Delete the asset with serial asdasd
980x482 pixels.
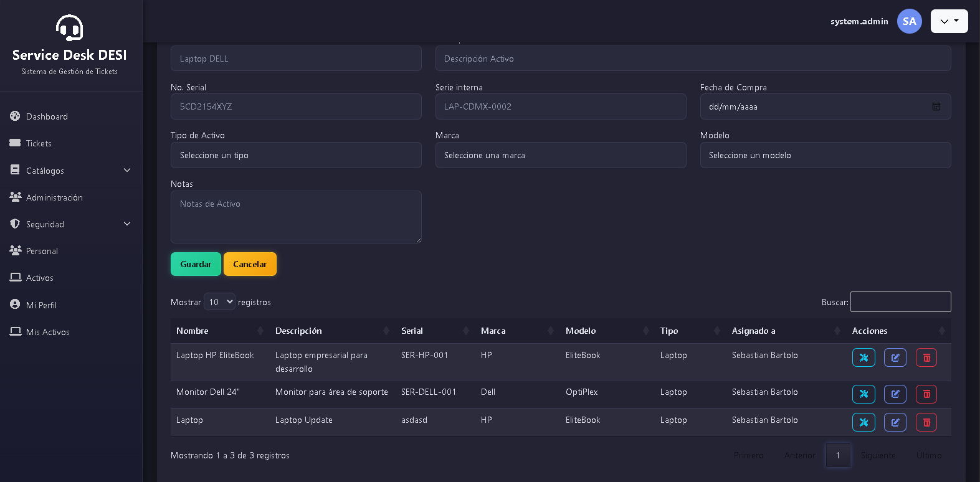926,422
